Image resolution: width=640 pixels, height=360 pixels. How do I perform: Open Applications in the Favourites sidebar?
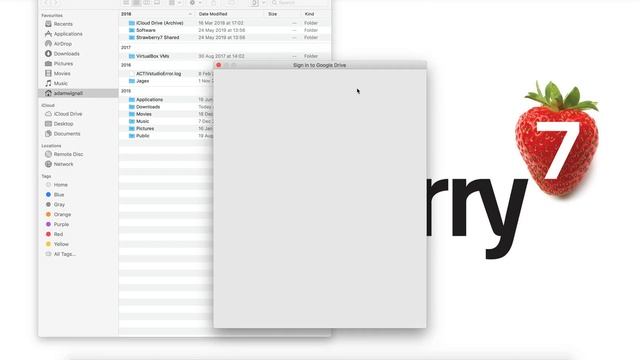pos(68,34)
